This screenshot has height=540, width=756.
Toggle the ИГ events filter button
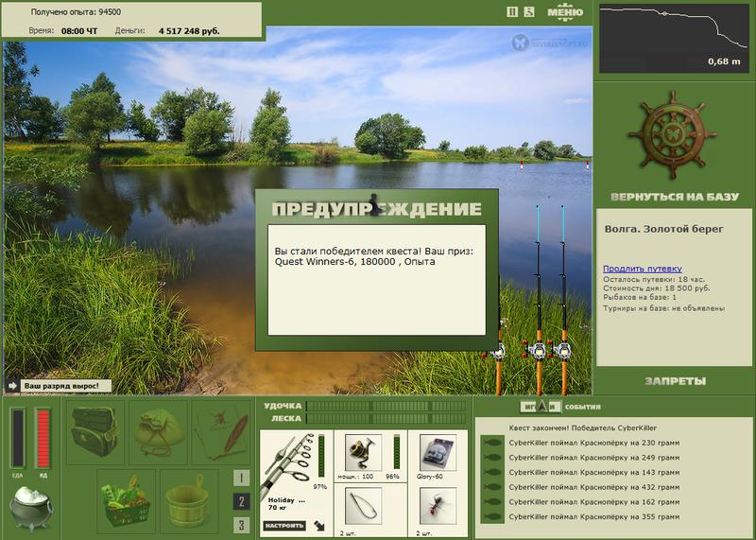529,407
